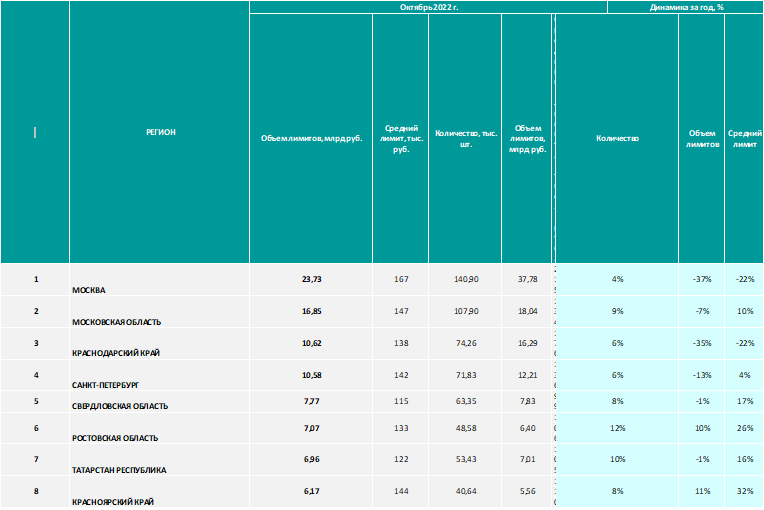This screenshot has height=510, width=764.
Task: Click the quantity 63,35 cell
Action: click(x=465, y=402)
